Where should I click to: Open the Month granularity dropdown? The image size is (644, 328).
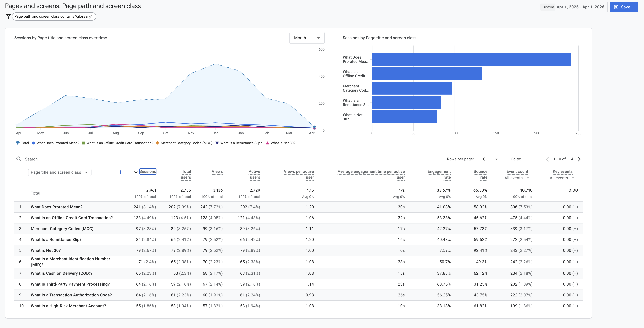coord(307,38)
